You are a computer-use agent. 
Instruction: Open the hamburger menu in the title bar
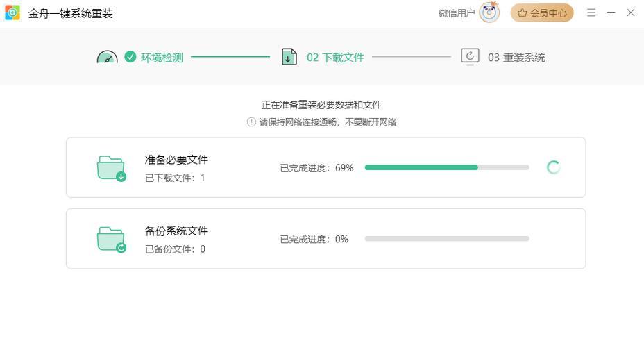591,12
